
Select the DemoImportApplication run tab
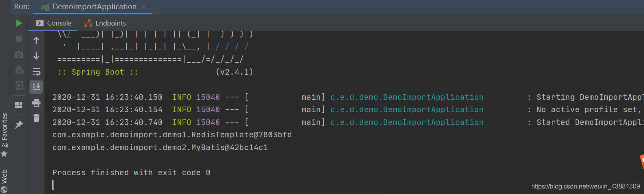click(x=89, y=7)
